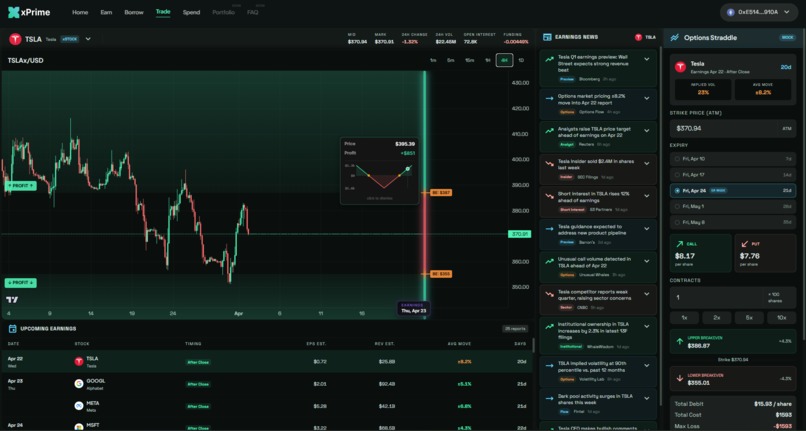Viewport: 806px width, 431px height.
Task: Click the uptrend icon on Tesla Q1 earnings preview news
Action: tap(549, 60)
